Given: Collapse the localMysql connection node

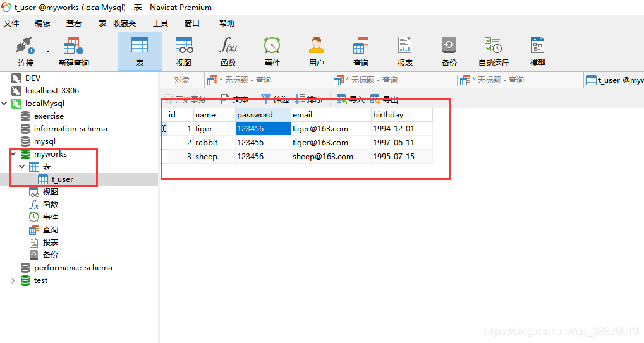Looking at the screenshot, I should coord(4,104).
